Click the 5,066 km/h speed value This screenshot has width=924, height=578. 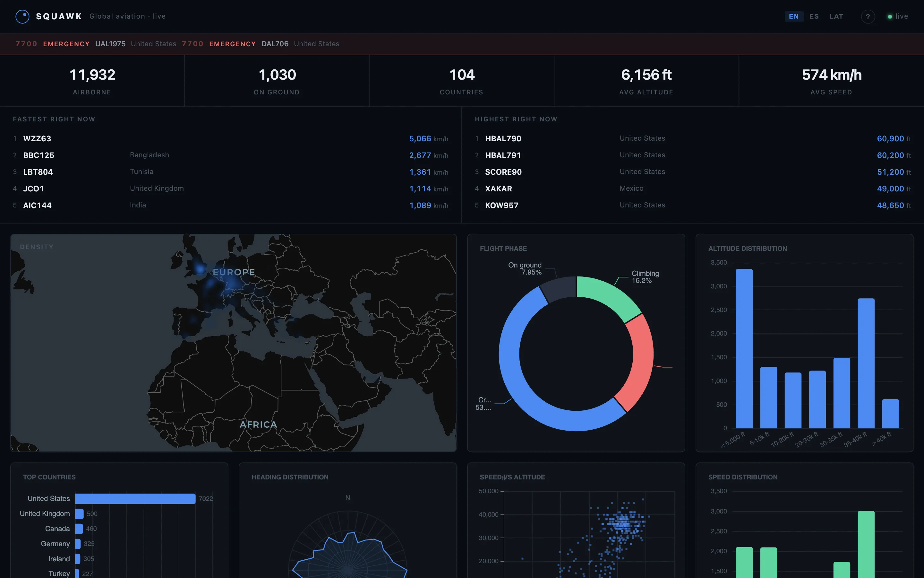click(x=428, y=139)
